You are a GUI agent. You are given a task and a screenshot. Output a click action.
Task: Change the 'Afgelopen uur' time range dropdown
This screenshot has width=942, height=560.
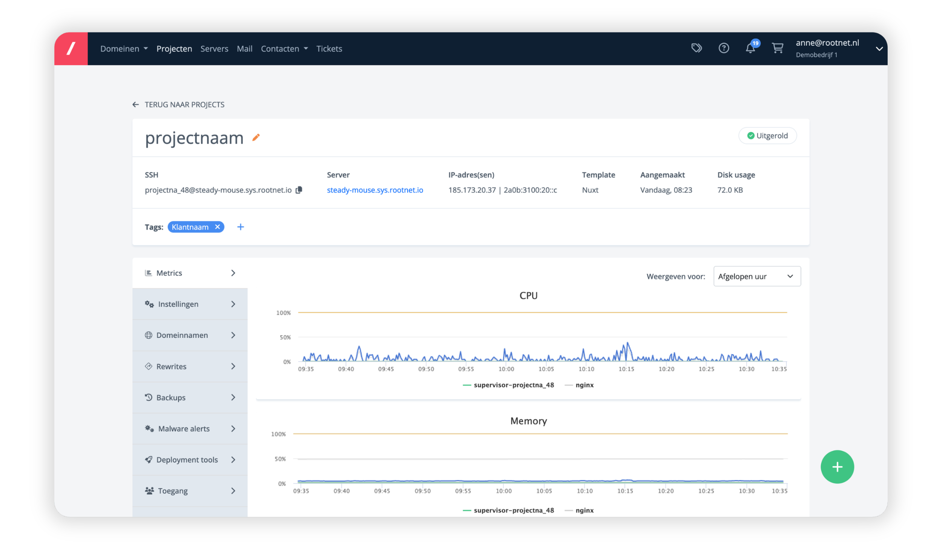pos(757,276)
